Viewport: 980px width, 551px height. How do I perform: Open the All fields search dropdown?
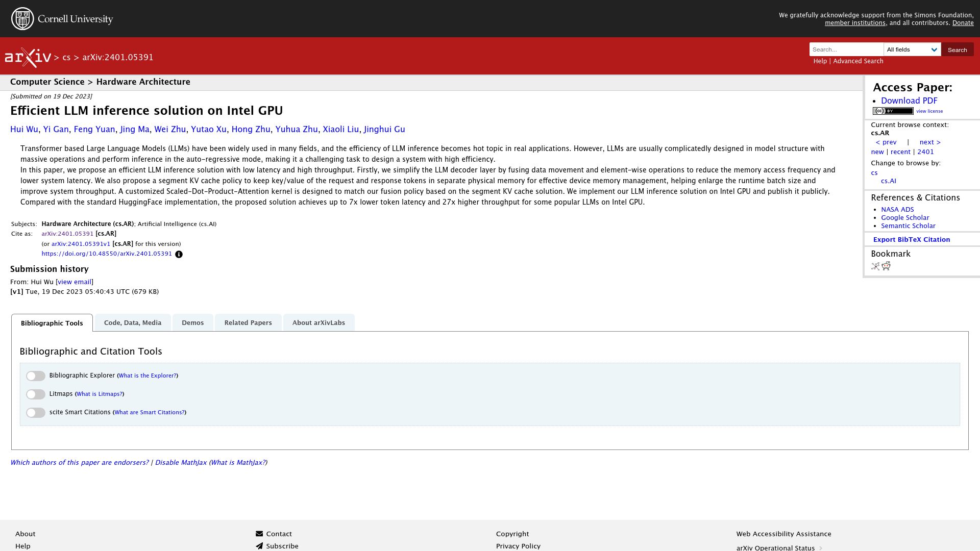(x=912, y=49)
